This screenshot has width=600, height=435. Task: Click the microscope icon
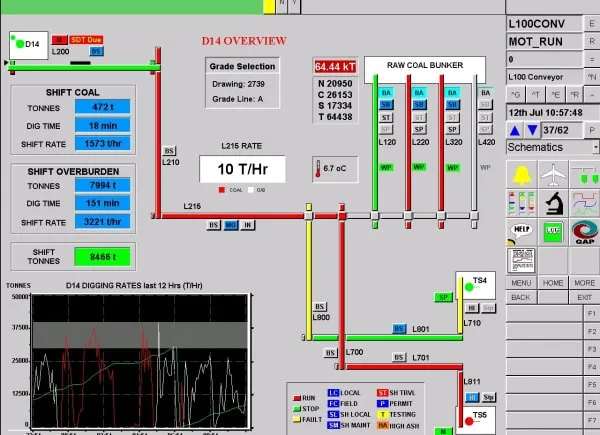[x=553, y=203]
